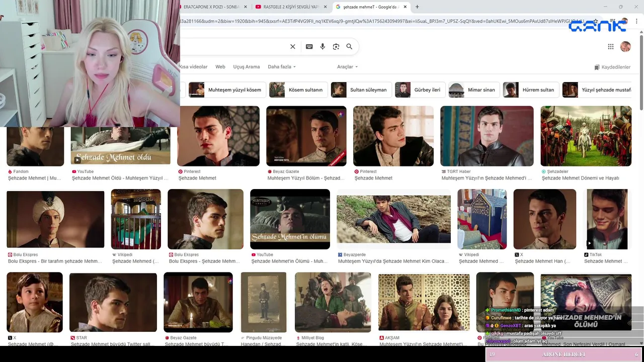
Task: Select the Hürrem sultan chip
Action: tap(531, 89)
